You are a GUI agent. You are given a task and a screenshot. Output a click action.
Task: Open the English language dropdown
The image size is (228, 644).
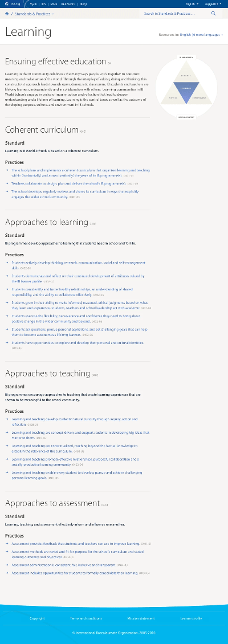(x=192, y=3)
